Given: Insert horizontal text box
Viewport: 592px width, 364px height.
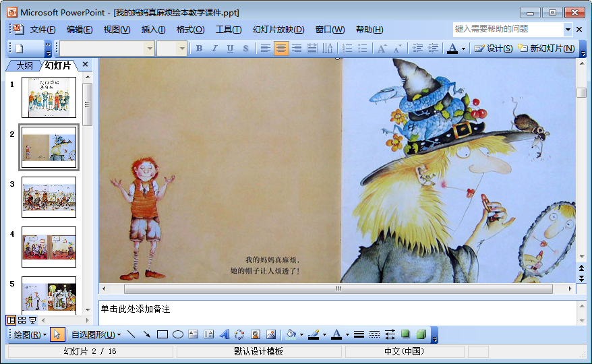Looking at the screenshot, I should click(193, 334).
